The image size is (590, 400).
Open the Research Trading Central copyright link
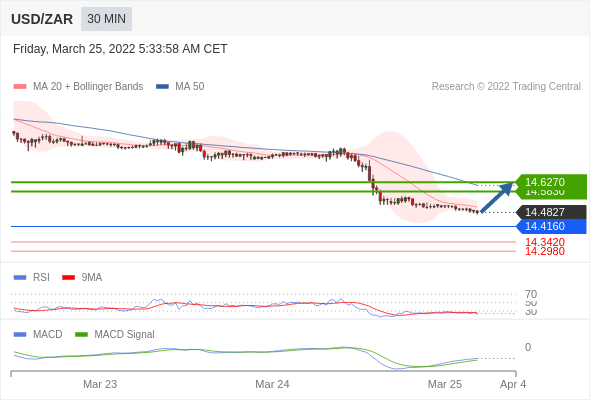506,87
